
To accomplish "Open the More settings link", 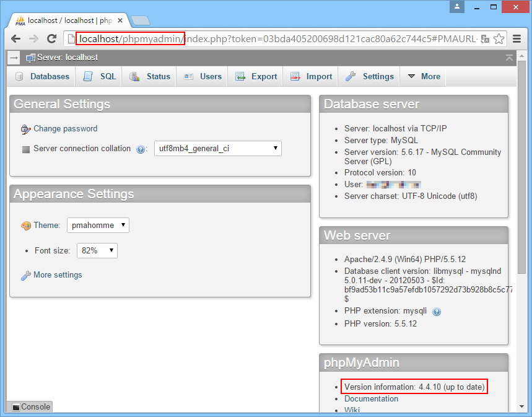I will point(58,275).
